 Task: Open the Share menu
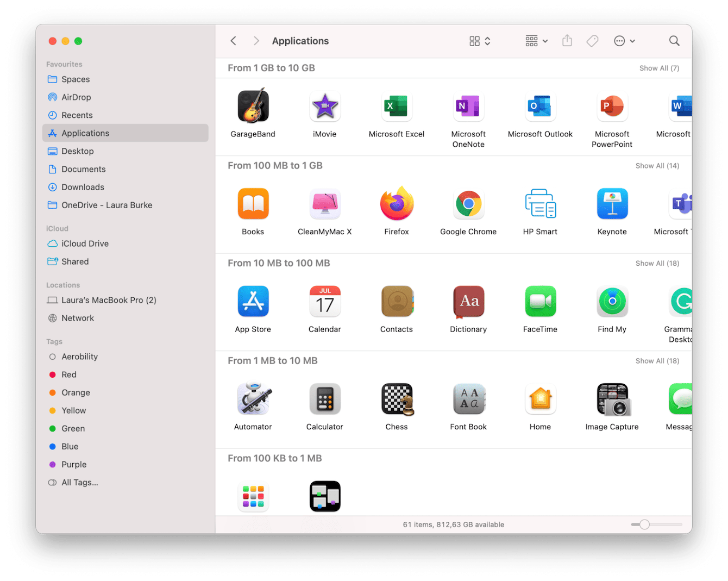[567, 41]
